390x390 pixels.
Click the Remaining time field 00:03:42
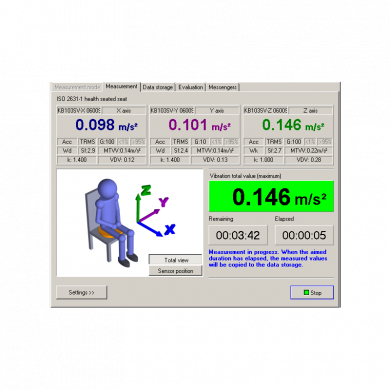pos(238,235)
